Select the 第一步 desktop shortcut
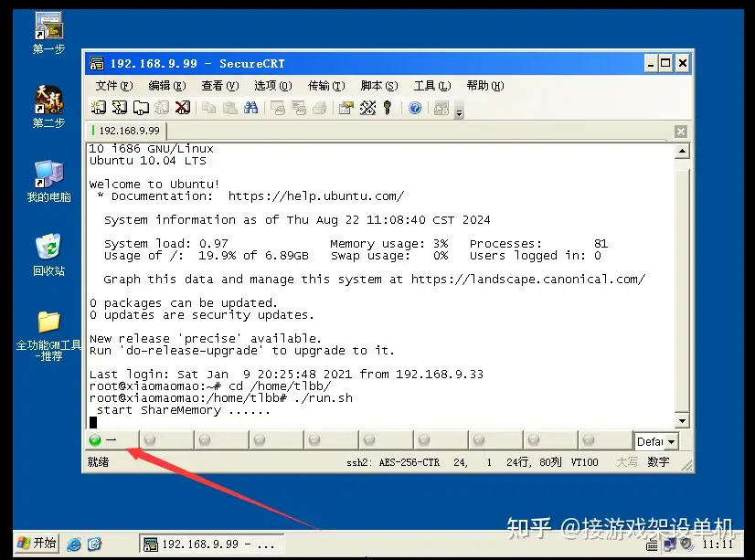The height and width of the screenshot is (560, 755). coord(48,33)
